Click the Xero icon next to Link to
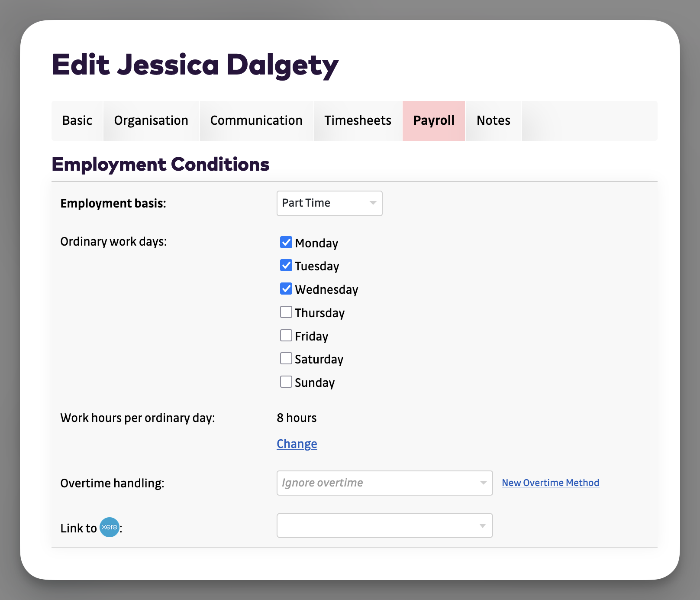Viewport: 700px width, 600px height. (x=109, y=528)
